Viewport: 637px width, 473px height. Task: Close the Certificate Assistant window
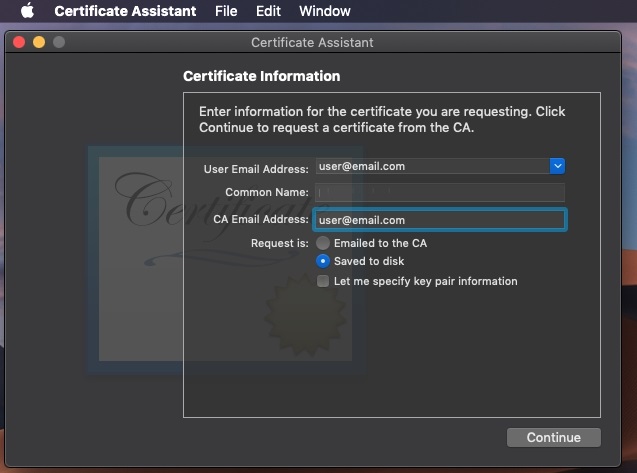(x=19, y=42)
